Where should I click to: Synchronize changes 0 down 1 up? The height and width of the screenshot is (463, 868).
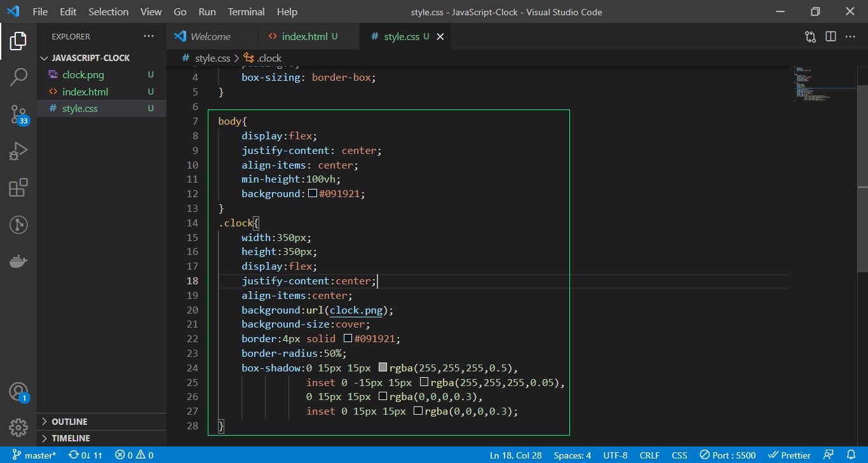[x=86, y=455]
